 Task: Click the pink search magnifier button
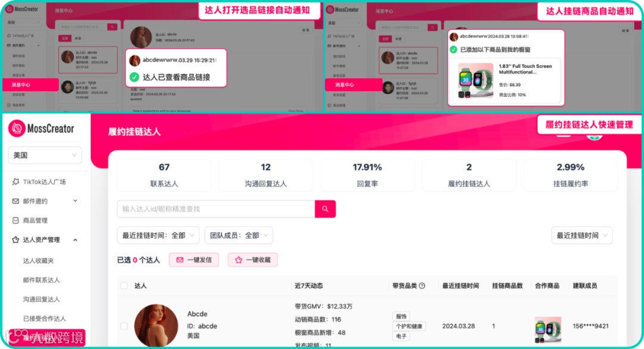click(x=326, y=208)
